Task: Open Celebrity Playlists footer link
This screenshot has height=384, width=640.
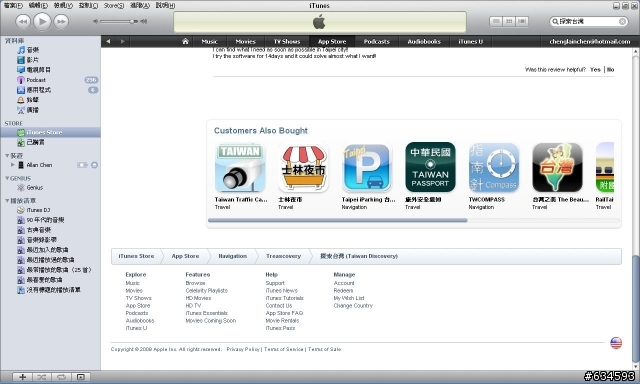Action: [207, 291]
